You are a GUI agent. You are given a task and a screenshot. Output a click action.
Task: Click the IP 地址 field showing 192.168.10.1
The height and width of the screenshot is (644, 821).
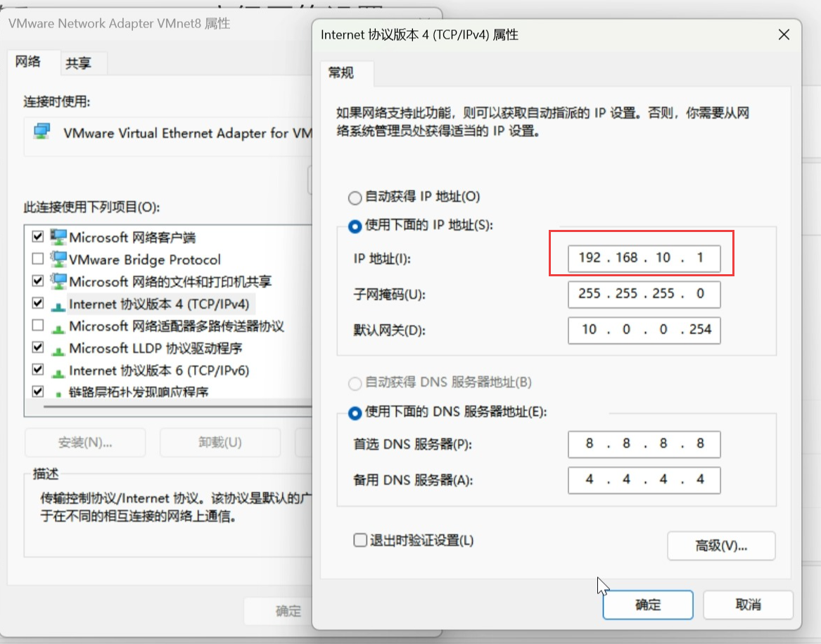click(x=644, y=259)
